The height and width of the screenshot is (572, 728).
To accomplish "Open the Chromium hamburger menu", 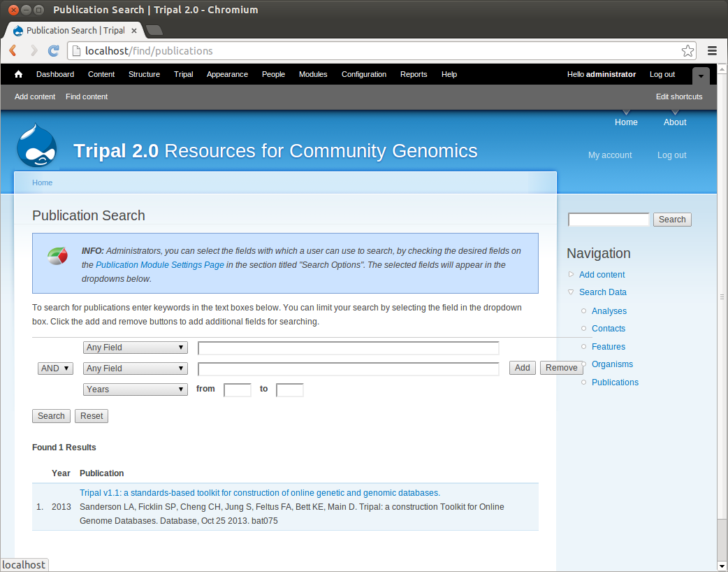I will click(x=712, y=50).
